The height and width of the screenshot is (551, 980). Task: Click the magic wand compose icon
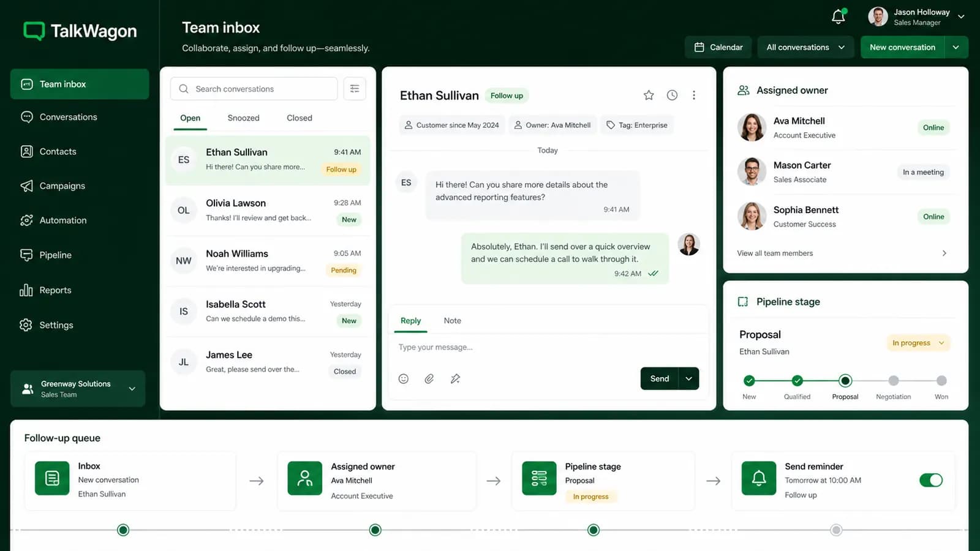coord(455,379)
